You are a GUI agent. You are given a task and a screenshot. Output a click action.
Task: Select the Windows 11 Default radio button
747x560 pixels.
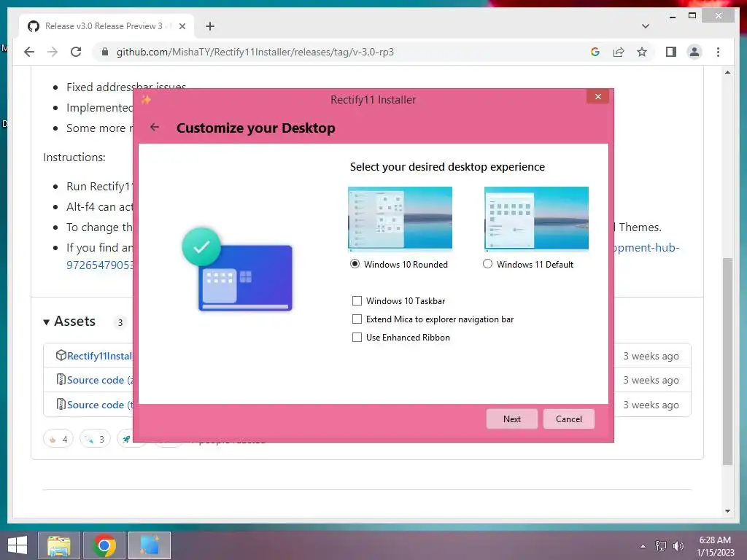pyautogui.click(x=487, y=264)
